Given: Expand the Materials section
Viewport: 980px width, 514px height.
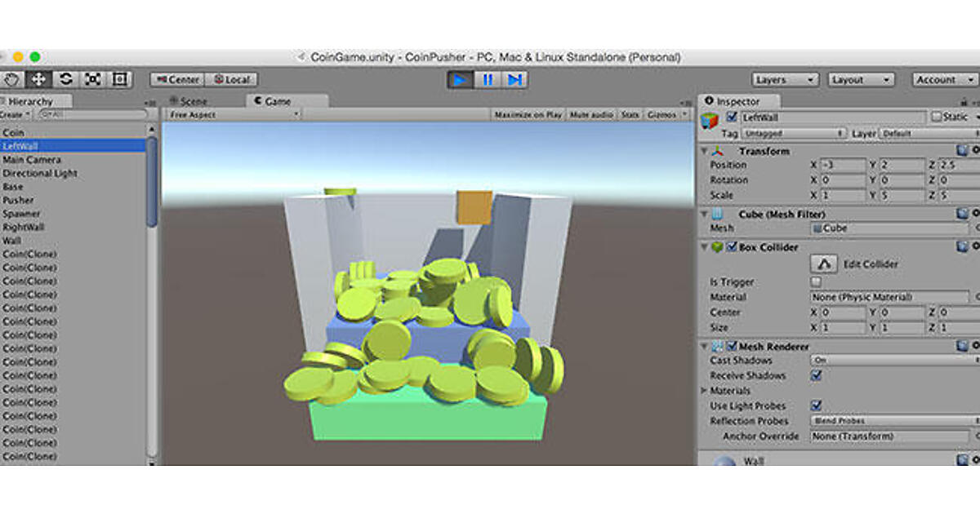Looking at the screenshot, I should coord(702,391).
